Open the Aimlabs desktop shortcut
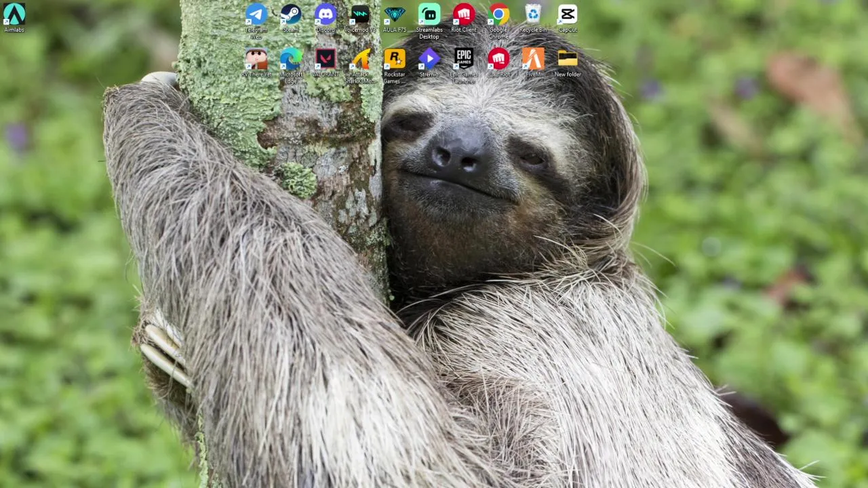The image size is (868, 488). click(x=14, y=18)
